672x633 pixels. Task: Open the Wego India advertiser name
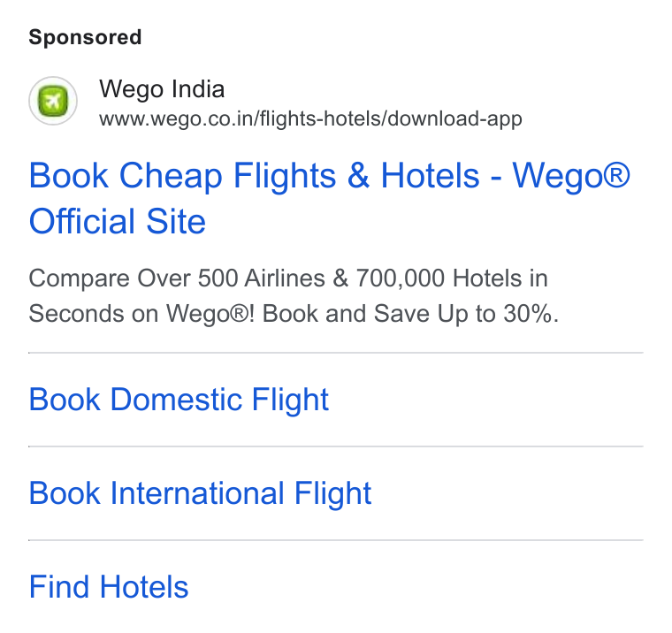pos(162,89)
